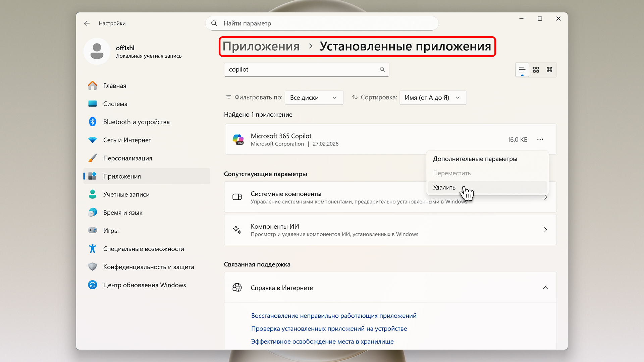The image size is (644, 362).
Task: Open the Все диски filter dropdown
Action: pyautogui.click(x=314, y=98)
